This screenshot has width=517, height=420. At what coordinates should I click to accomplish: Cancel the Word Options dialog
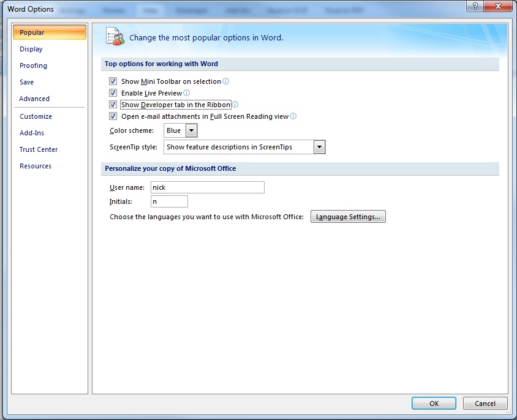coord(485,403)
